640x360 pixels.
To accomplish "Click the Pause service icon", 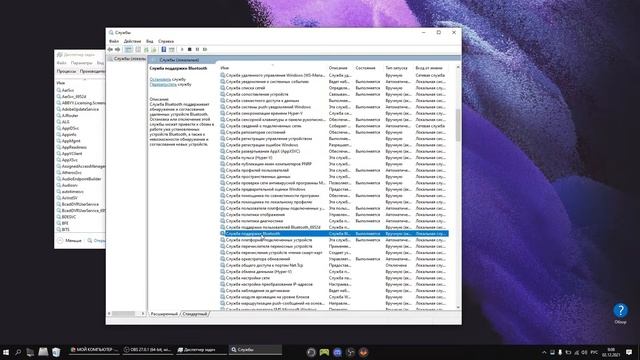I will pyautogui.click(x=197, y=49).
